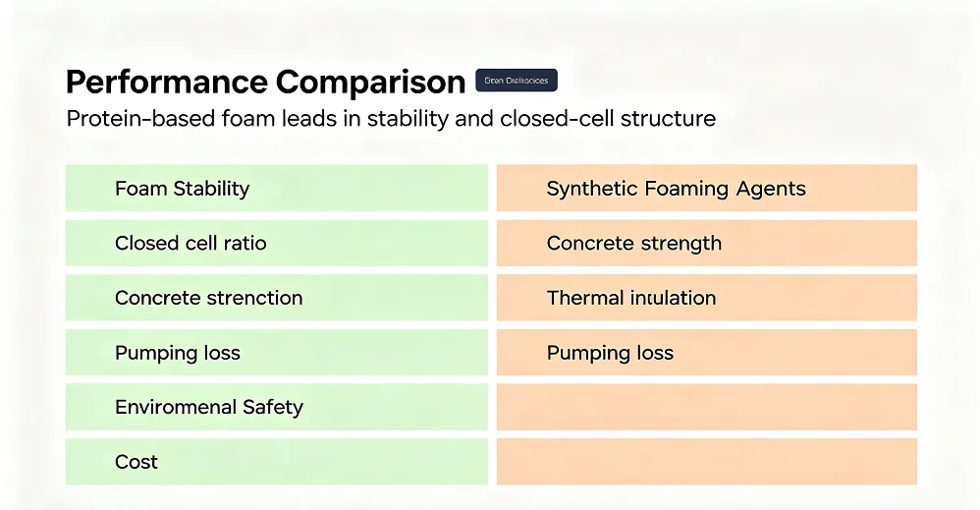The height and width of the screenshot is (510, 980).
Task: Click the Concrete strenction green row
Action: (276, 297)
